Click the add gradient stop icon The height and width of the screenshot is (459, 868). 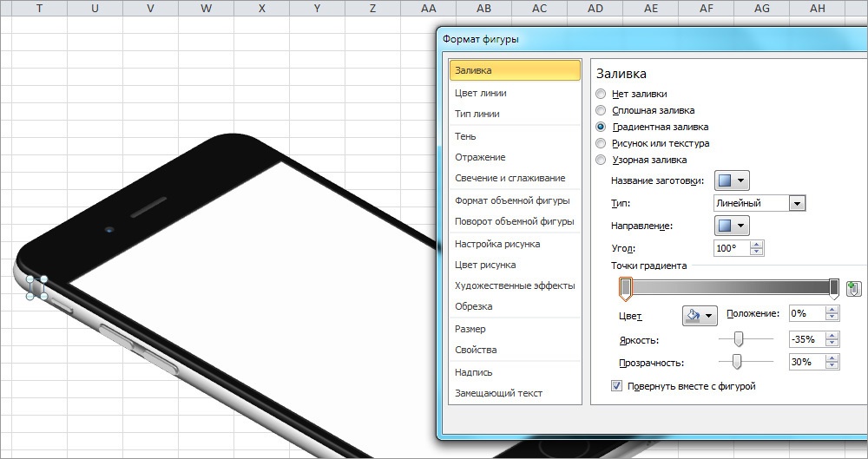[x=853, y=288]
